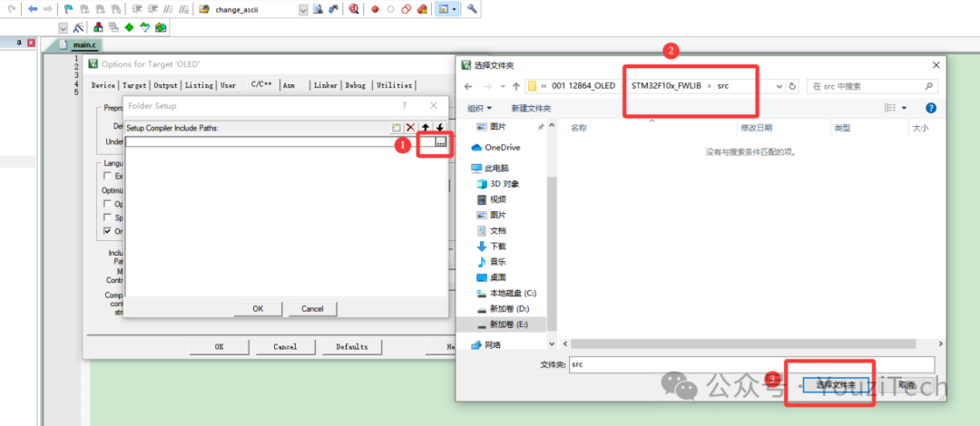Click STM32F10x_FWLIB in the address path
The height and width of the screenshot is (426, 980).
click(x=667, y=86)
